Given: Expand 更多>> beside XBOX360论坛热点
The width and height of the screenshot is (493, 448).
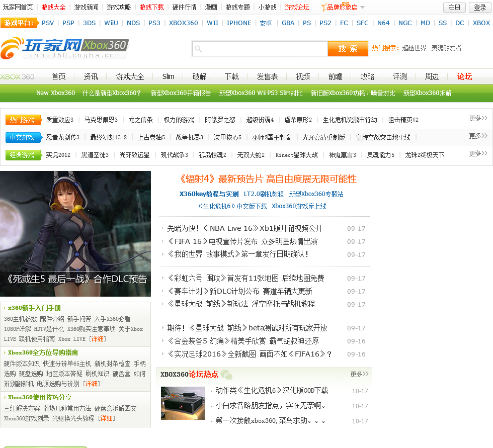Looking at the screenshot, I should tap(359, 374).
